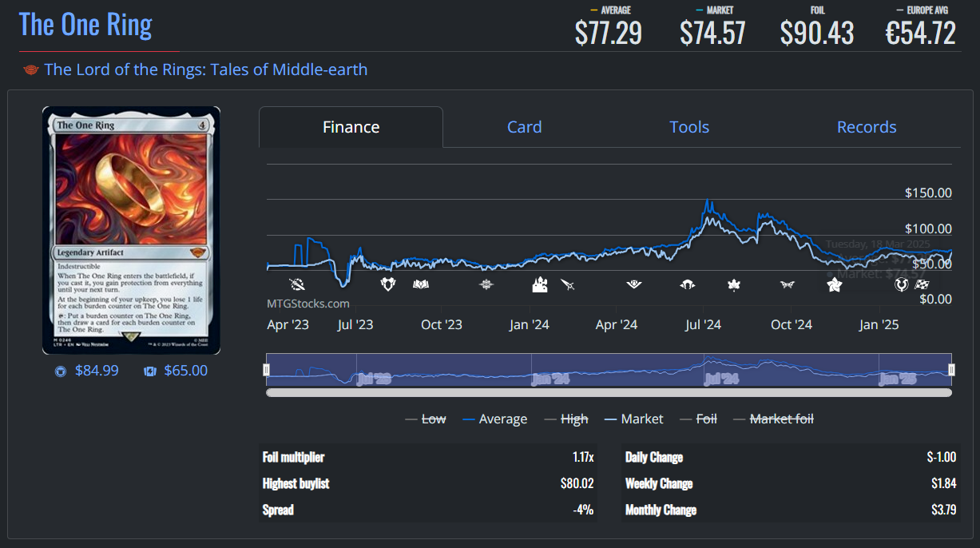Image resolution: width=980 pixels, height=548 pixels.
Task: Open The Lord of the Rings: Tales of Middle-earth link
Action: pos(206,69)
